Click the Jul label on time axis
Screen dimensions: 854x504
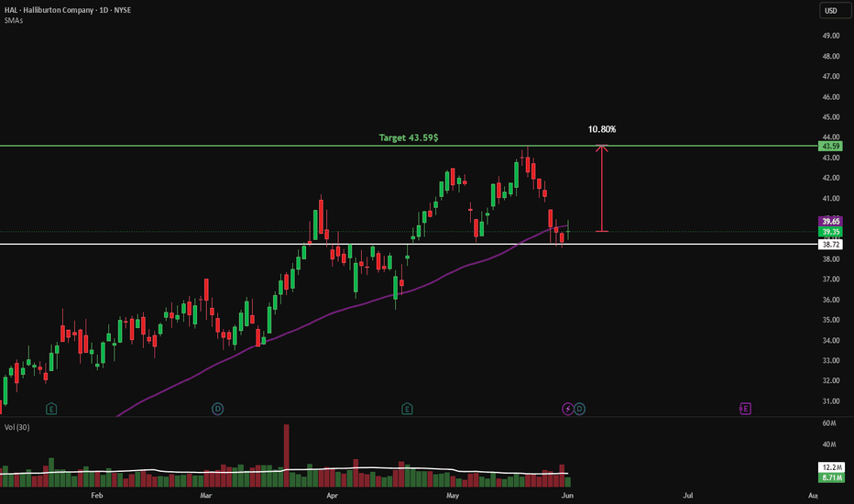[688, 495]
